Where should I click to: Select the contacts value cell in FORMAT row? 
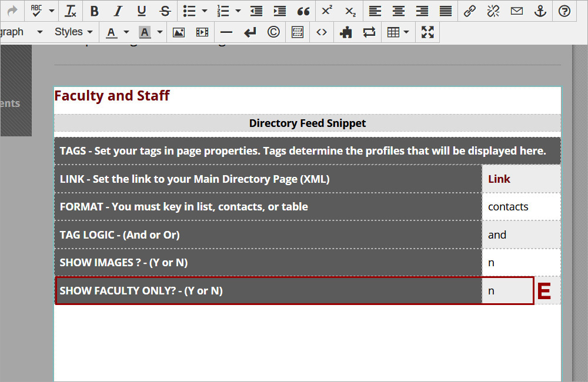(x=520, y=206)
